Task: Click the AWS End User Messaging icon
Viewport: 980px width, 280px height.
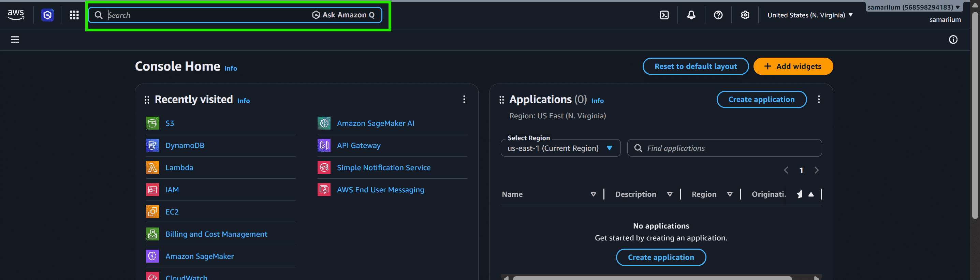Action: click(324, 190)
